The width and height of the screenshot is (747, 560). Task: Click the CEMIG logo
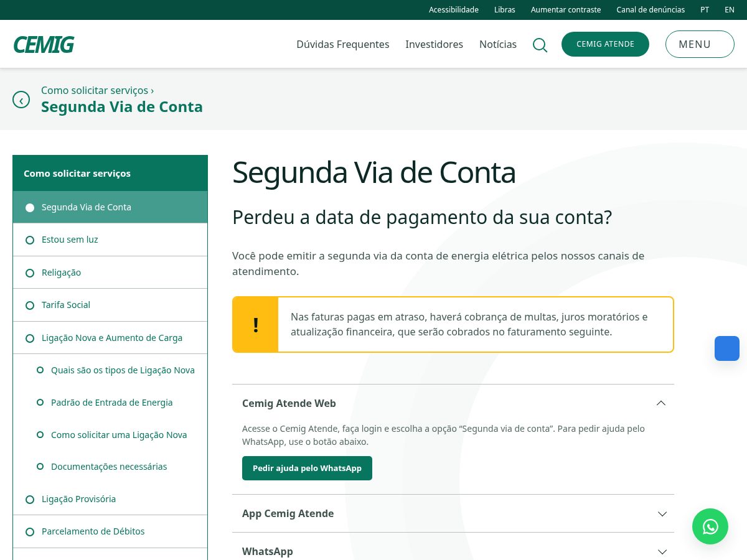click(44, 44)
